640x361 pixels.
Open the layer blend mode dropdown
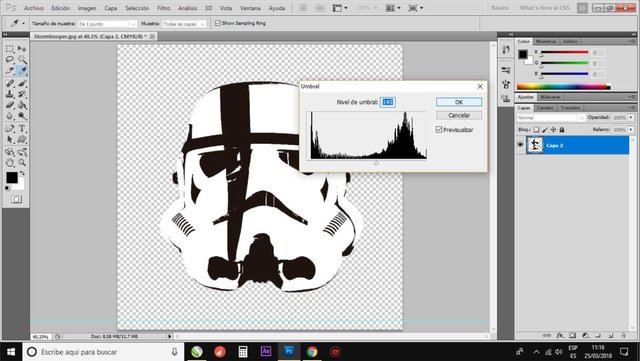551,118
